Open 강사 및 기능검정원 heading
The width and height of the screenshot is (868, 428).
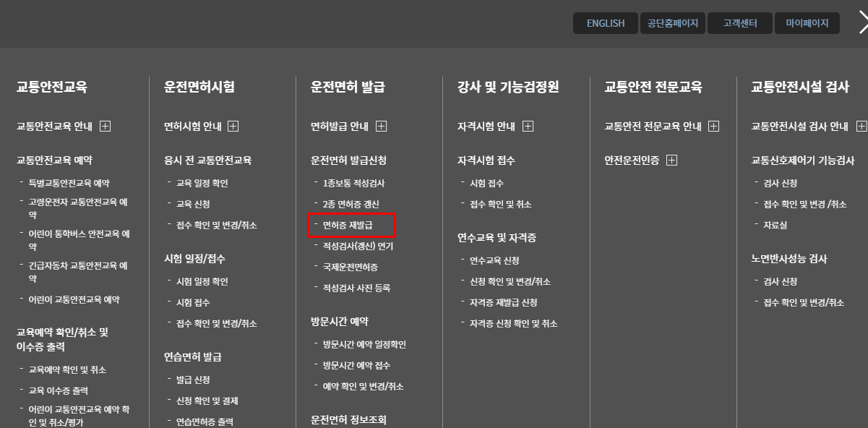[508, 87]
